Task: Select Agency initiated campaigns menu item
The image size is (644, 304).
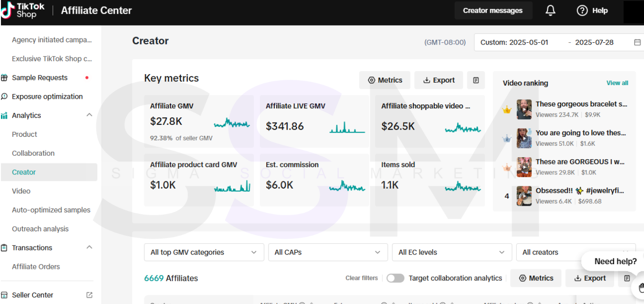Action: [x=52, y=40]
